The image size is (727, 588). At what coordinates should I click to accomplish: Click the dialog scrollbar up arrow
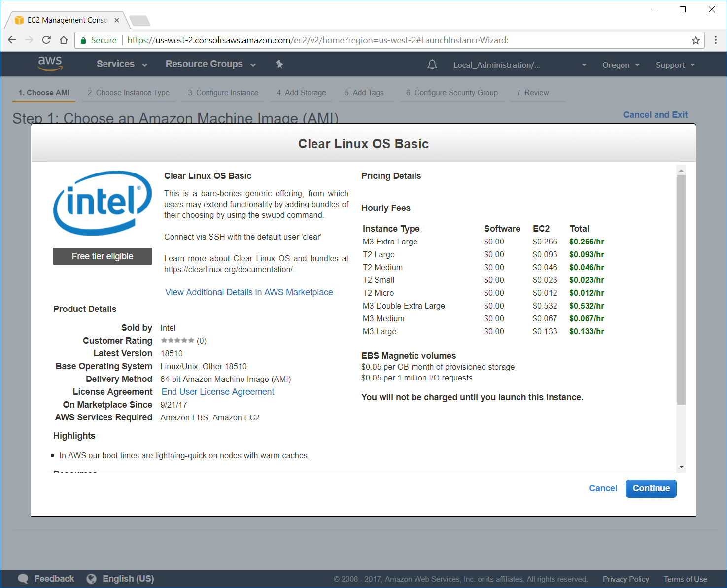(681, 170)
